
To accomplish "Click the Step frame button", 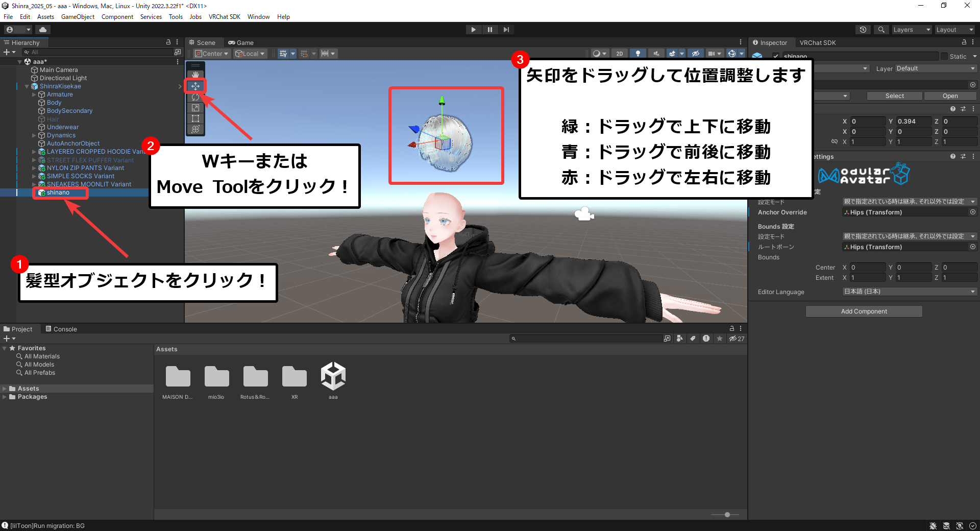I will 506,30.
